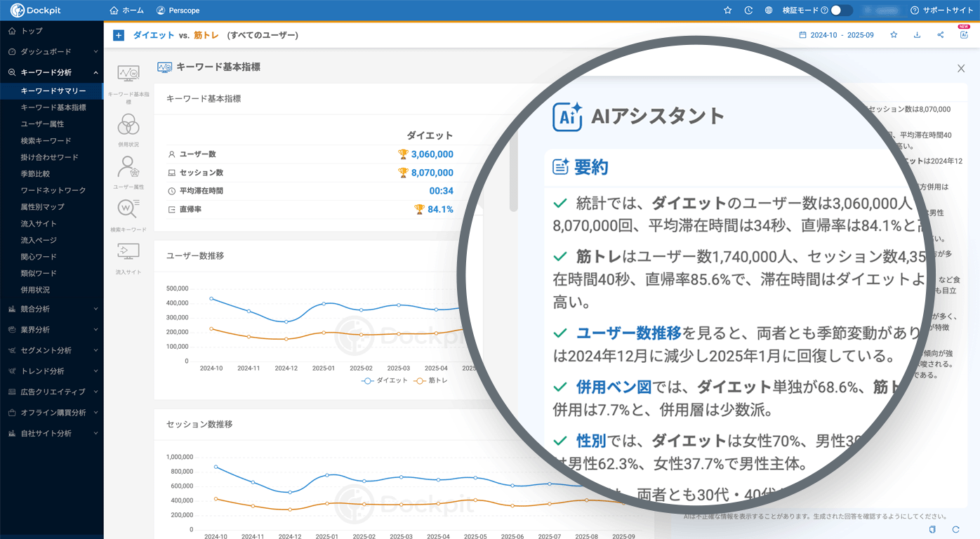Viewport: 980px width, 539px height.
Task: Click the download icon in header
Action: click(917, 35)
